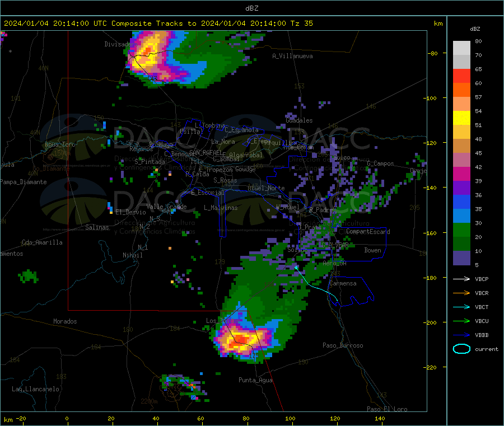Click the 'Divisadero' map label
This screenshot has width=504, height=426.
pyautogui.click(x=120, y=44)
